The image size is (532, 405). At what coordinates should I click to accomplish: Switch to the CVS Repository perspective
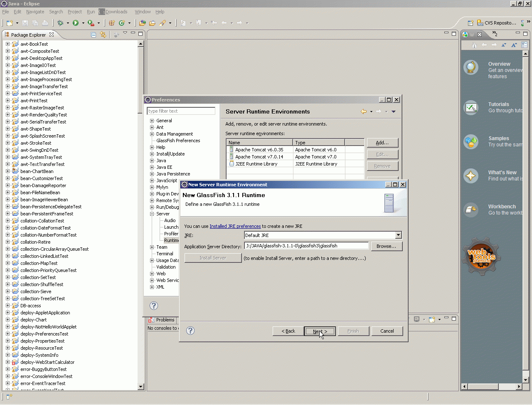(x=497, y=23)
